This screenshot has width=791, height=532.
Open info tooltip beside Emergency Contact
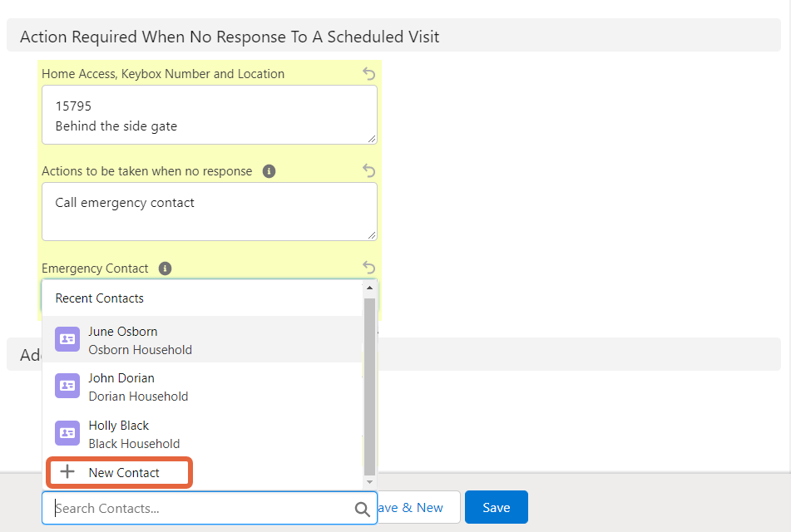pyautogui.click(x=165, y=268)
